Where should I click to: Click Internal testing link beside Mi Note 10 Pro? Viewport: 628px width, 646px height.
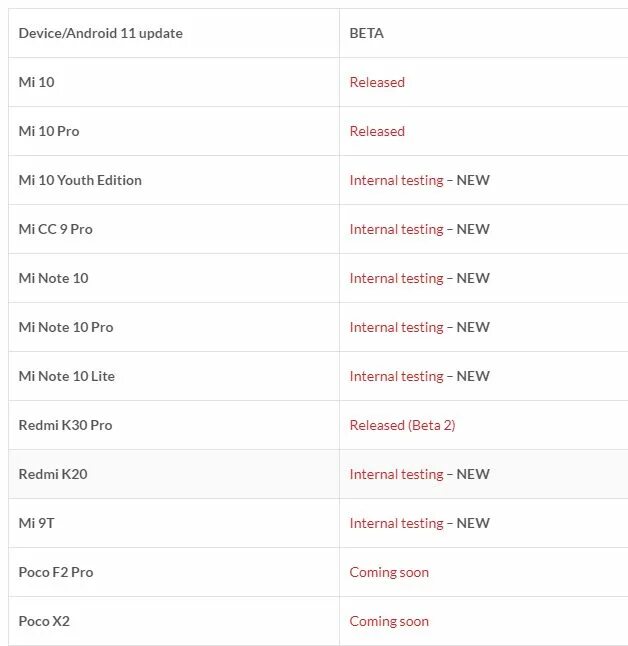(x=396, y=327)
